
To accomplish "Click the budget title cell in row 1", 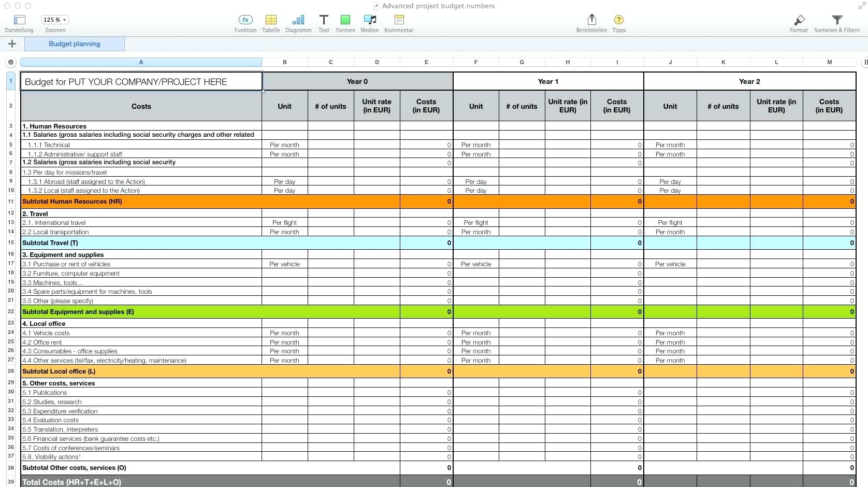I will [141, 81].
